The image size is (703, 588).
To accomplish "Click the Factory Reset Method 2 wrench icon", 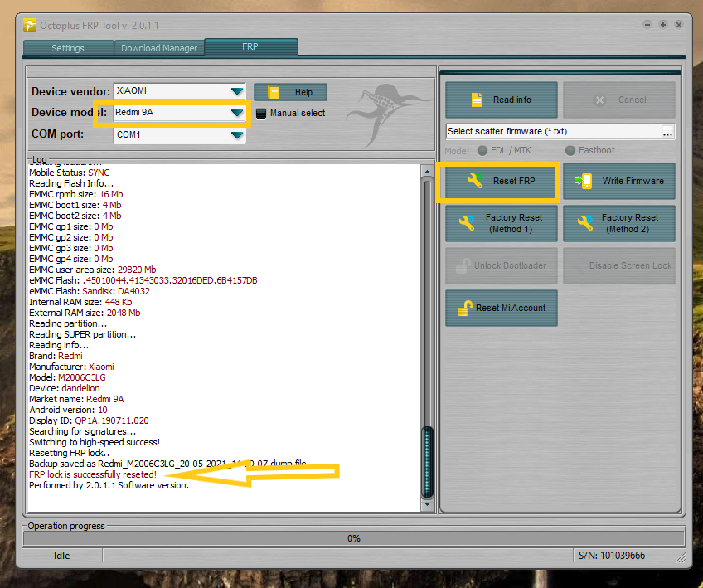I will click(x=584, y=223).
